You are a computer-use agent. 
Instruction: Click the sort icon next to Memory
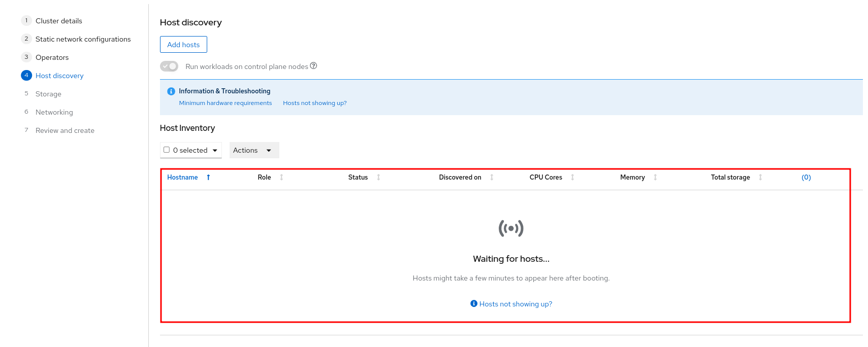655,177
